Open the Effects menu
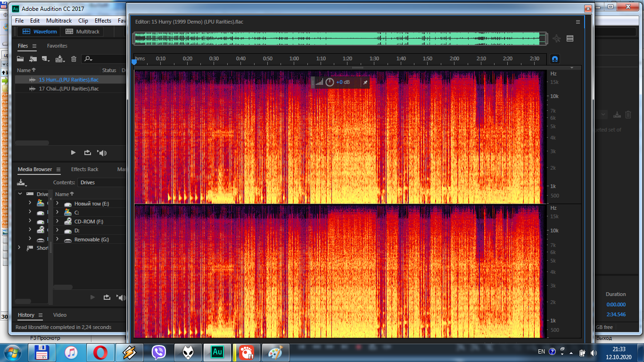This screenshot has width=644, height=362. [x=103, y=21]
